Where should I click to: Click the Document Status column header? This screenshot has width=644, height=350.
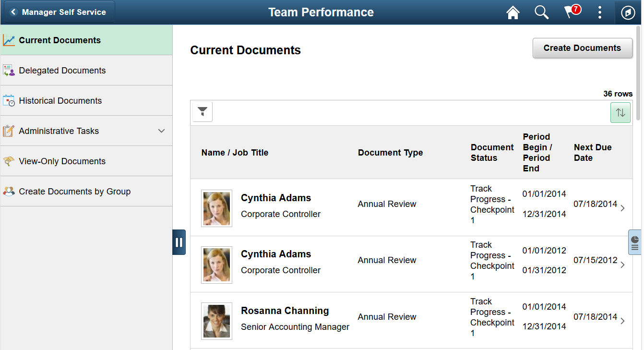tap(492, 153)
